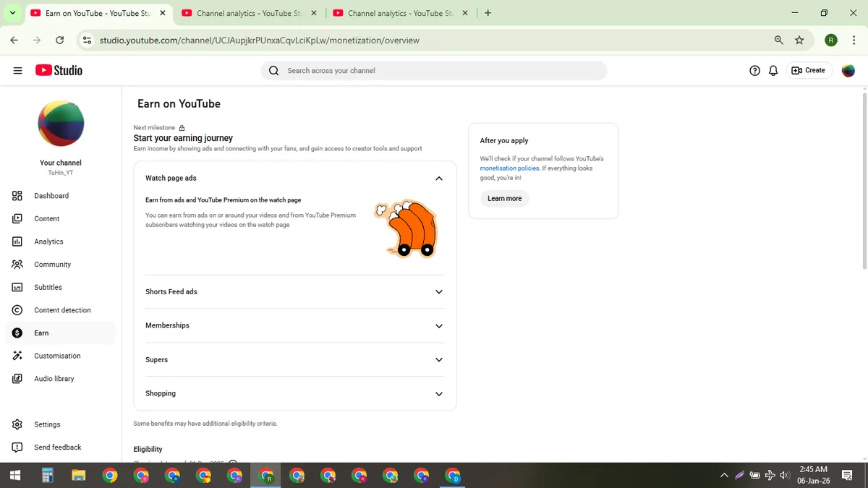The width and height of the screenshot is (868, 488).
Task: Close the Earn on YouTube tab
Action: [x=162, y=13]
